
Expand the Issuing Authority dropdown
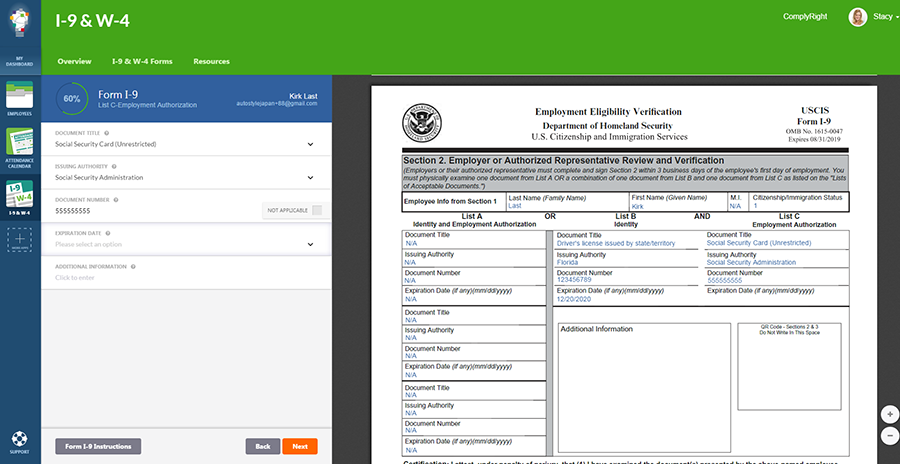[x=311, y=177]
